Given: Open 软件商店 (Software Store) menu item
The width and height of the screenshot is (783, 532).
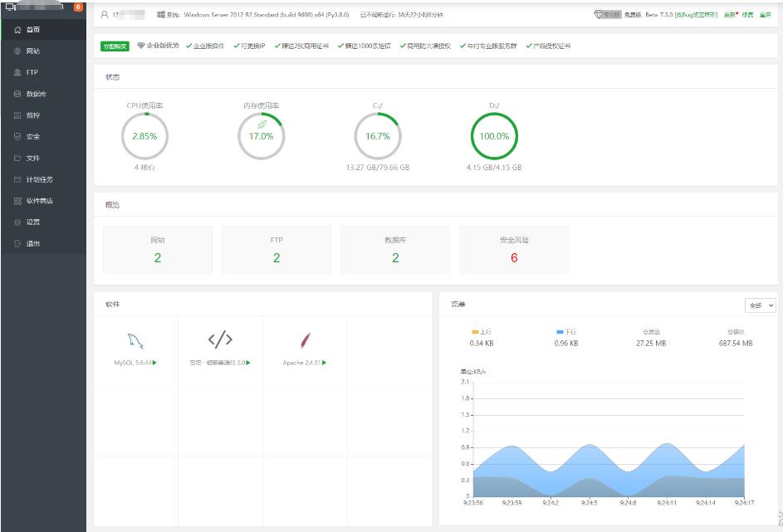Looking at the screenshot, I should pyautogui.click(x=39, y=201).
